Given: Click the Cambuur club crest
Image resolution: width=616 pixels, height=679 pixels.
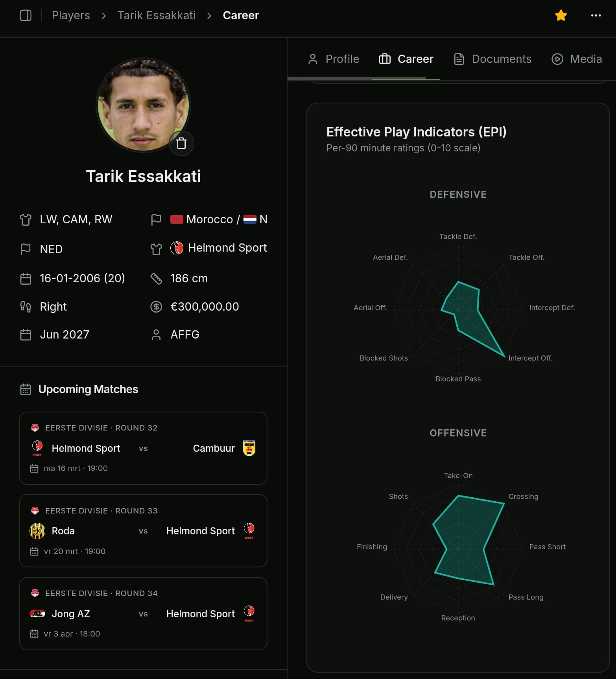Looking at the screenshot, I should [x=249, y=448].
